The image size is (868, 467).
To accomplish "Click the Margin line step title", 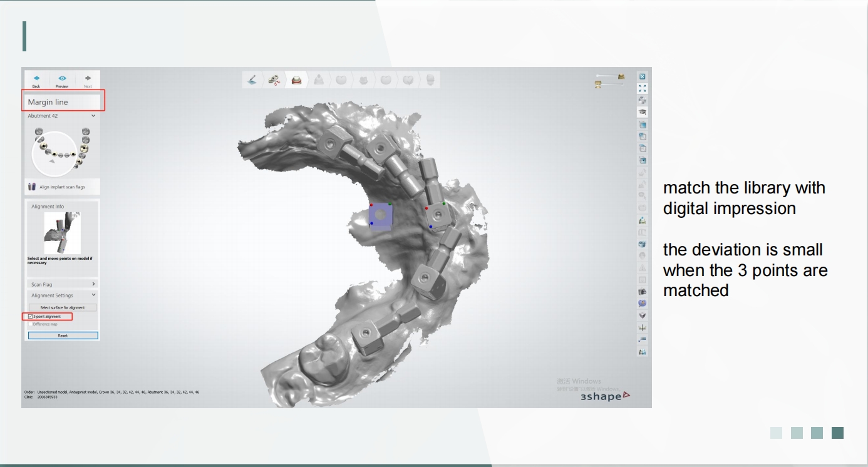I will [x=48, y=102].
